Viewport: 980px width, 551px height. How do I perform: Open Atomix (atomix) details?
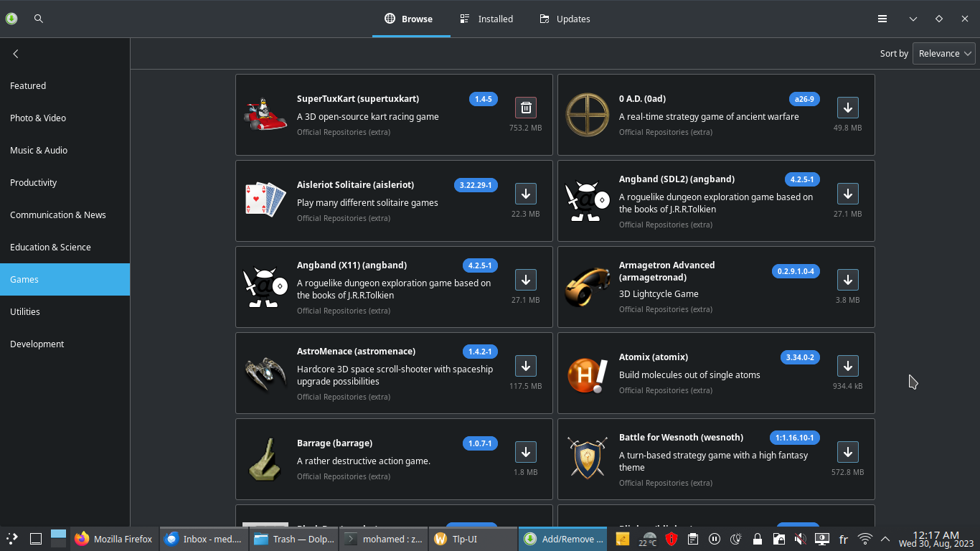click(x=654, y=357)
